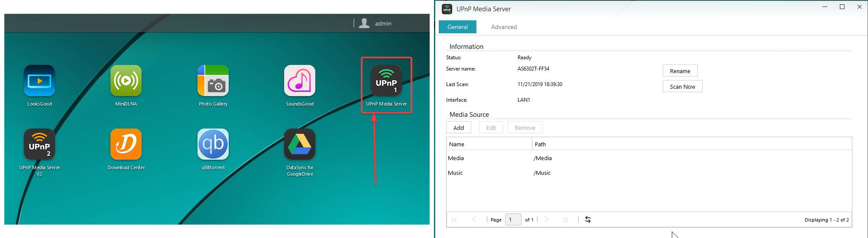Go to next page of media sources
The width and height of the screenshot is (868, 238).
(x=546, y=219)
